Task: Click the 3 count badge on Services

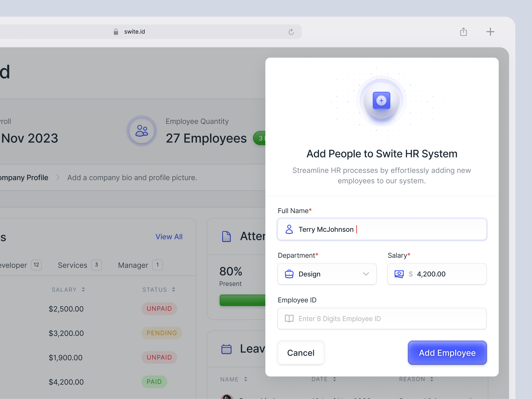Action: 96,265
